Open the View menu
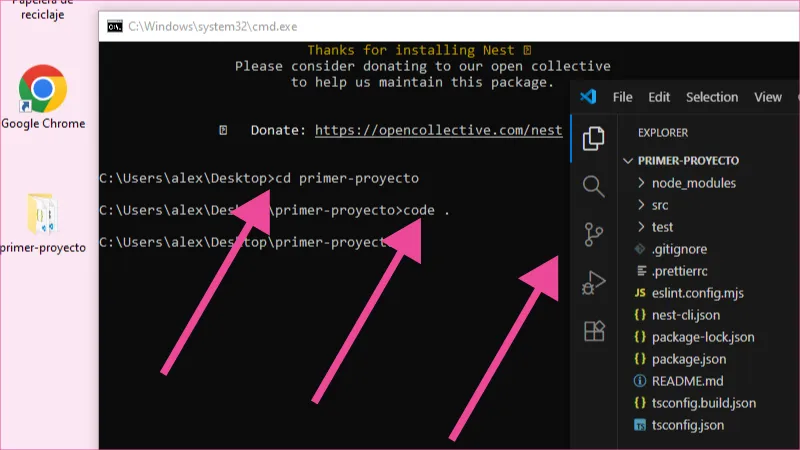The width and height of the screenshot is (800, 450). pos(768,97)
